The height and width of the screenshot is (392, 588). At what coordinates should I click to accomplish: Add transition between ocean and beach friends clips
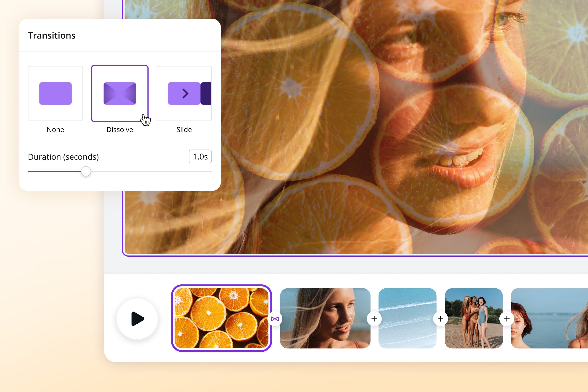[x=441, y=319]
